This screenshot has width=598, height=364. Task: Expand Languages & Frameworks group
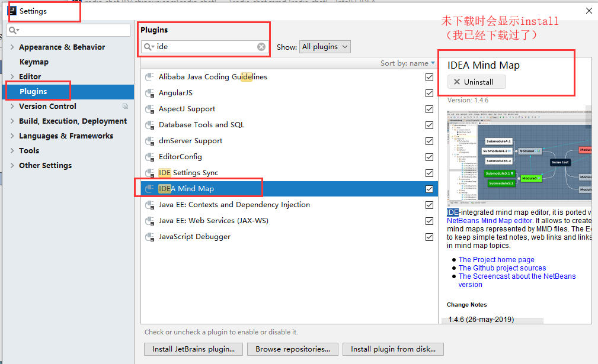(12, 136)
